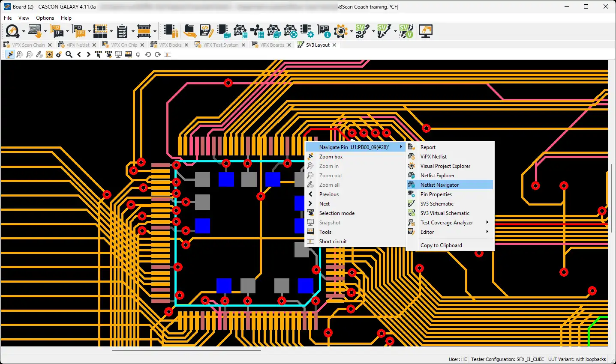Open the View menu
The image size is (616, 364).
pos(24,18)
